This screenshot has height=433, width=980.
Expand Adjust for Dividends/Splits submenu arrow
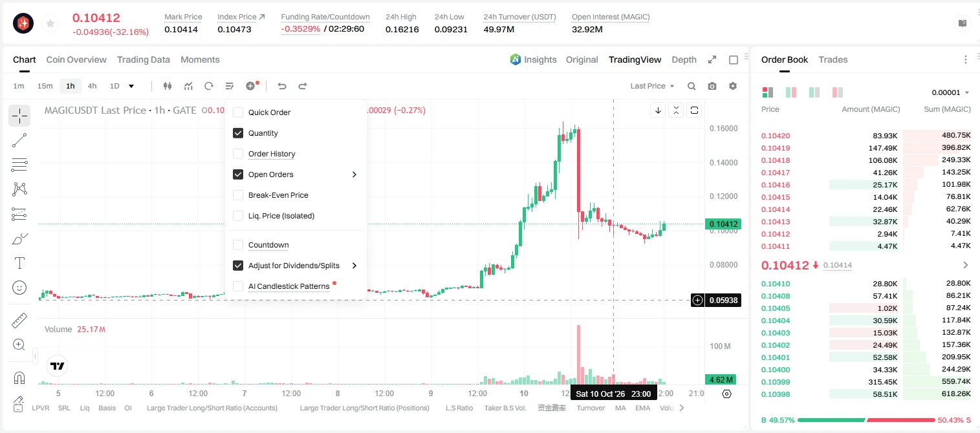point(354,266)
